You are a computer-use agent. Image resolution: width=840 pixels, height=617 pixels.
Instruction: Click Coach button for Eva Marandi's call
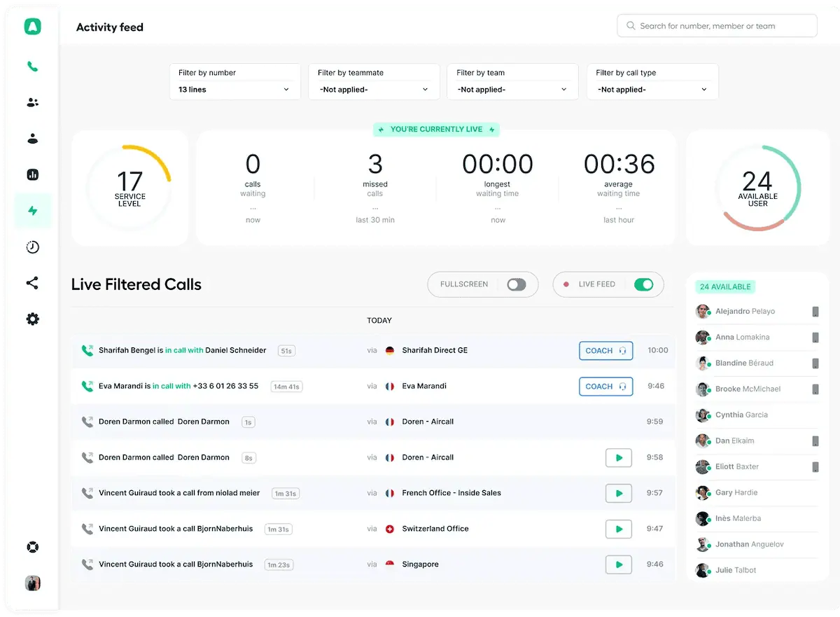coord(605,386)
